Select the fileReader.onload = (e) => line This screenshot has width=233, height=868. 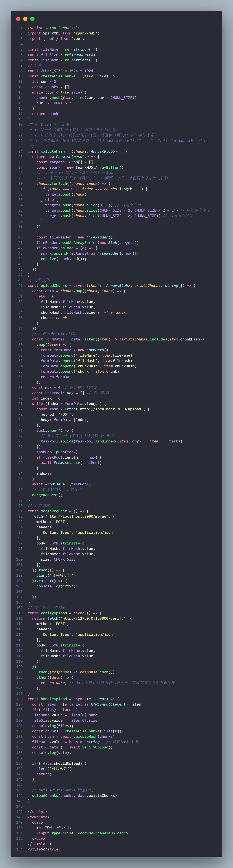[x=67, y=248]
